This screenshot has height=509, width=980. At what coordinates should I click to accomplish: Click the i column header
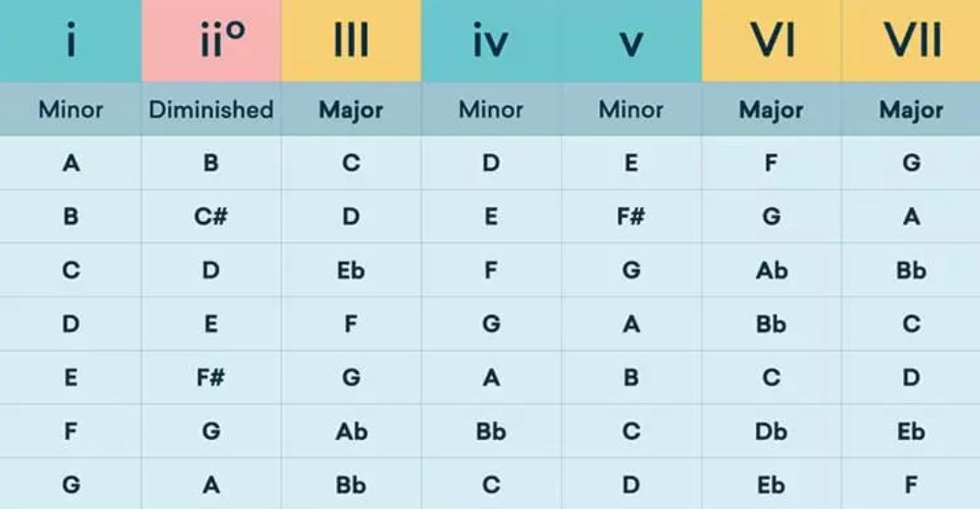pyautogui.click(x=70, y=41)
